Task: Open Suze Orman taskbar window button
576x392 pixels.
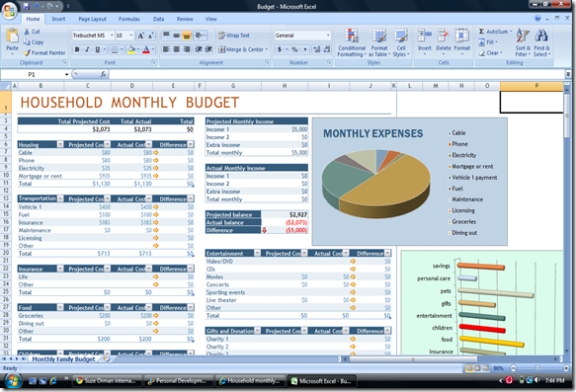Action: point(108,381)
